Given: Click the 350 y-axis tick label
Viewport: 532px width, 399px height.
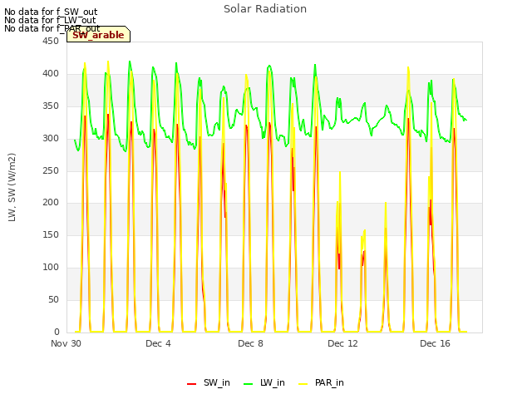Looking at the screenshot, I should pyautogui.click(x=51, y=106).
